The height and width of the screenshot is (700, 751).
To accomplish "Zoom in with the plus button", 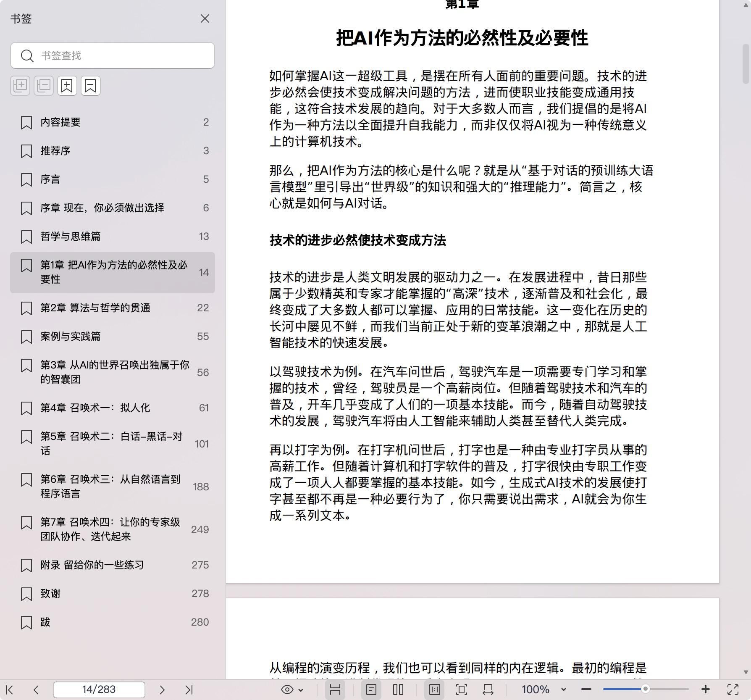I will (706, 689).
